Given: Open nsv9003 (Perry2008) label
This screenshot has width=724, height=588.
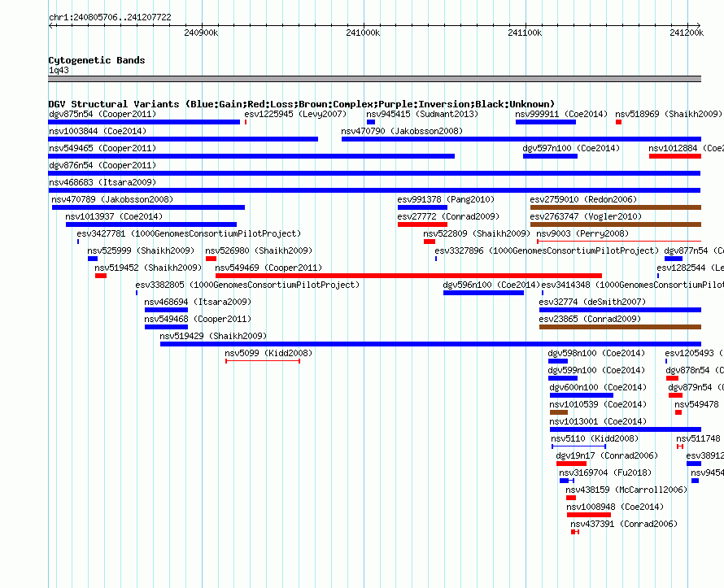Looking at the screenshot, I should pos(582,233).
